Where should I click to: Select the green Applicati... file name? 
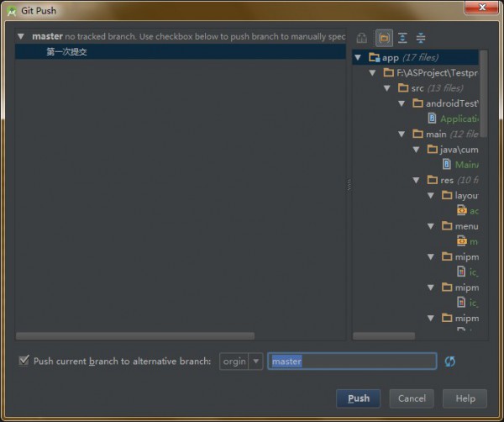(x=459, y=119)
